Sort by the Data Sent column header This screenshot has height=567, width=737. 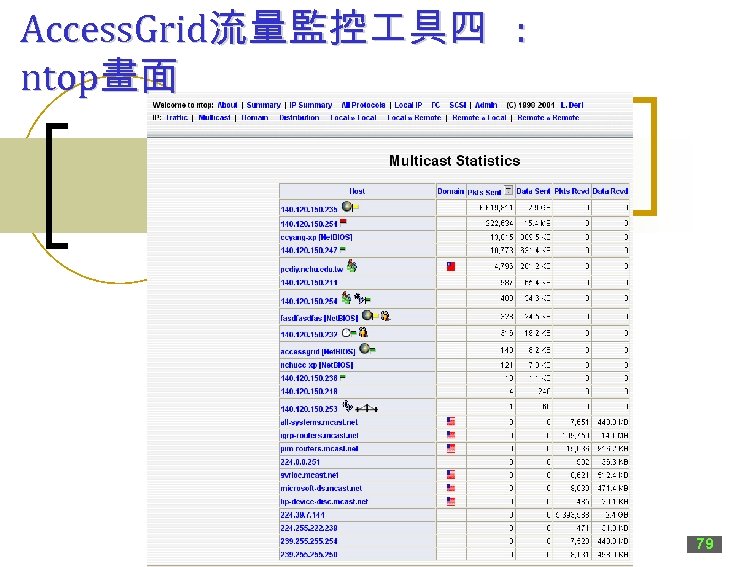(x=533, y=191)
